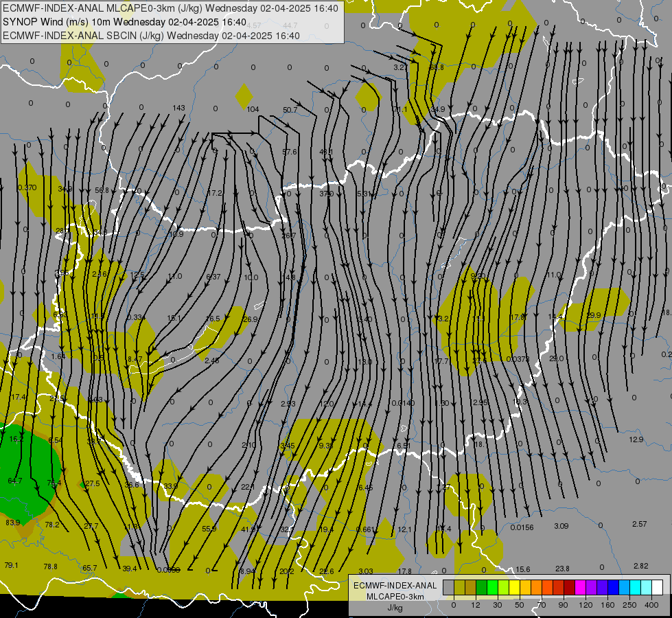The width and height of the screenshot is (672, 618).
Task: Click the map value 0.0156
Action: tap(522, 527)
